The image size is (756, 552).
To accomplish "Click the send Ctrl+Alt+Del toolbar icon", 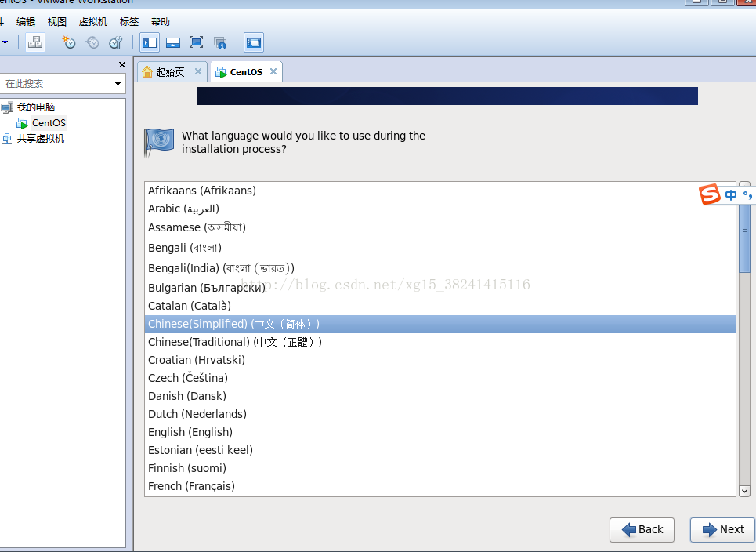I will (x=34, y=42).
